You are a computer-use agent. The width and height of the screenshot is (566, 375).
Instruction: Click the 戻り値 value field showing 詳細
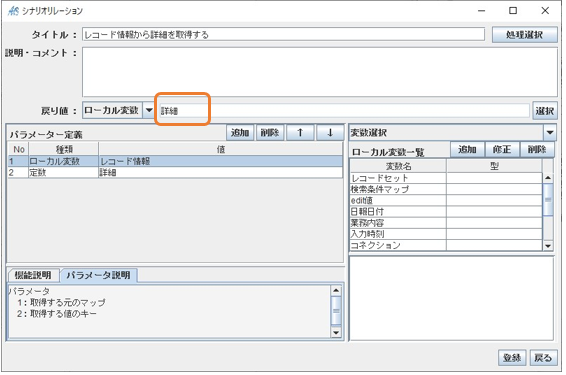[x=344, y=110]
